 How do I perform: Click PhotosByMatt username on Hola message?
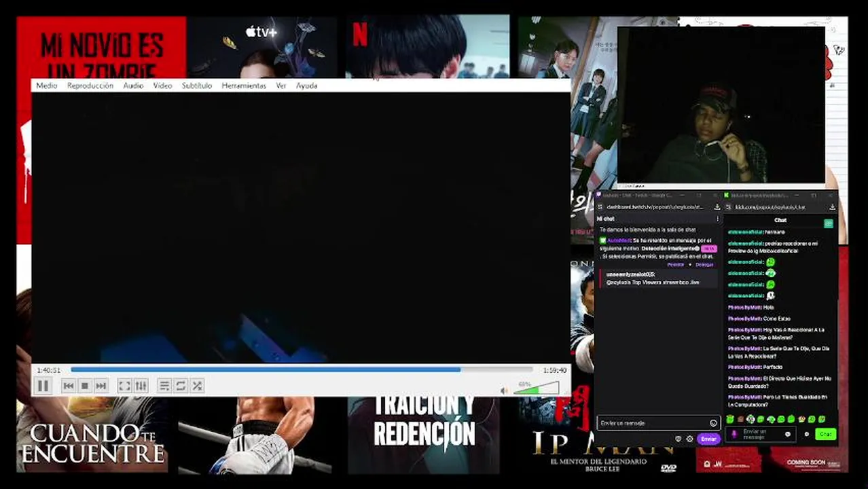(x=745, y=308)
